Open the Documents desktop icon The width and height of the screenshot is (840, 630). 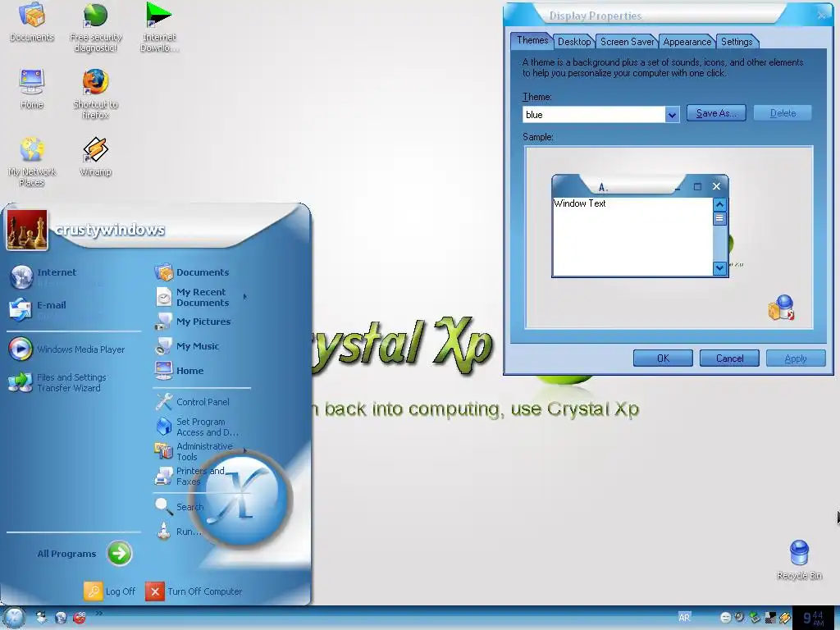32,22
